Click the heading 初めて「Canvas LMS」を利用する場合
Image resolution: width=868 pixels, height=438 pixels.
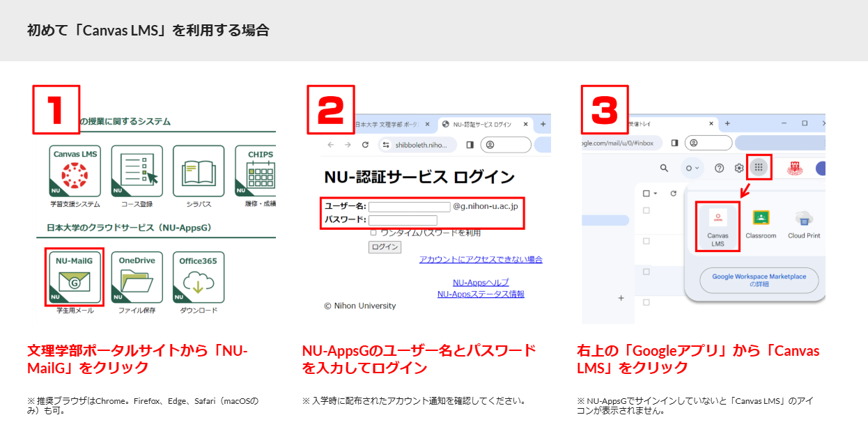148,31
